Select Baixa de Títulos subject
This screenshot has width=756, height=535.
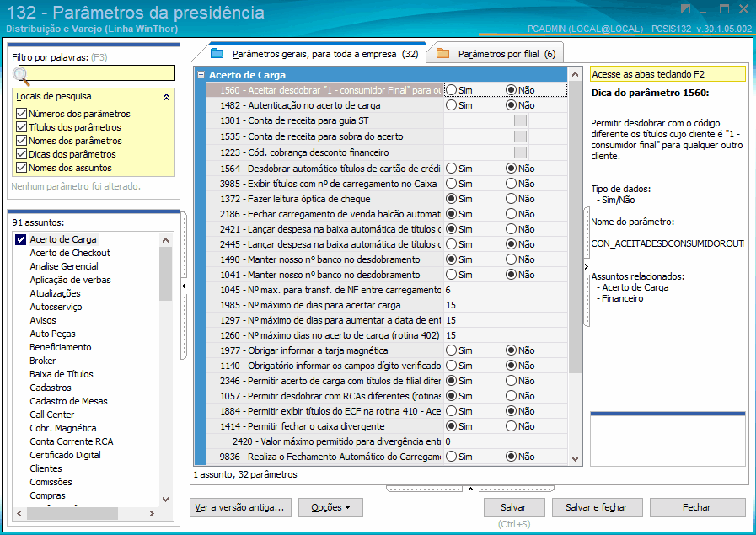(62, 374)
